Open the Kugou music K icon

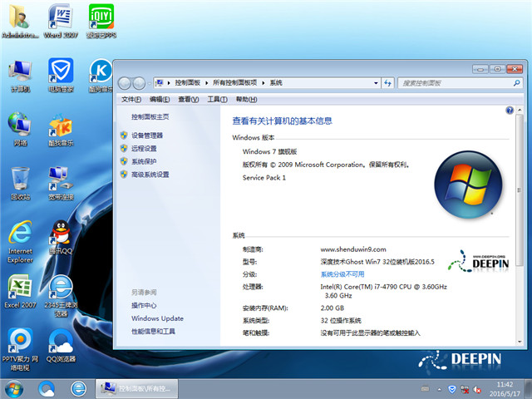(101, 76)
